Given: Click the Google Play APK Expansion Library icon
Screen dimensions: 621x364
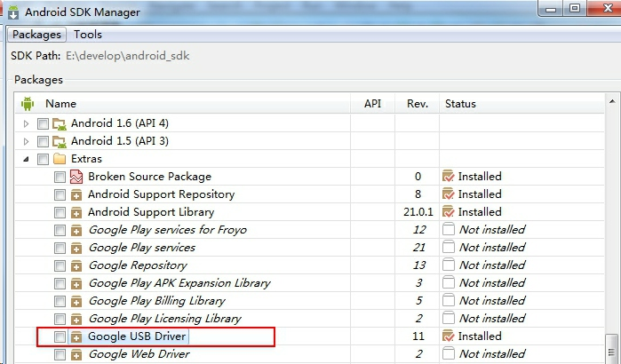Looking at the screenshot, I should coord(76,283).
